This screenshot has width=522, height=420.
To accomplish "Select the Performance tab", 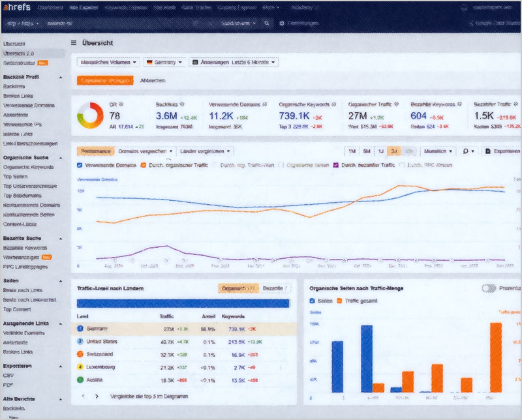I will pos(95,151).
